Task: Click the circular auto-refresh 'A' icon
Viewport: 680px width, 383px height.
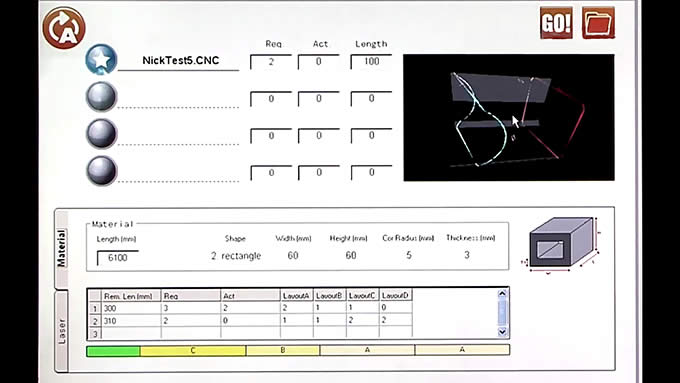Action: coord(64,28)
